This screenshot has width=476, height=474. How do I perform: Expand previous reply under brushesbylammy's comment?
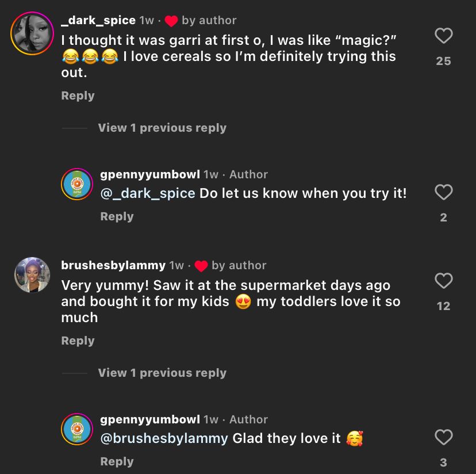tap(162, 373)
